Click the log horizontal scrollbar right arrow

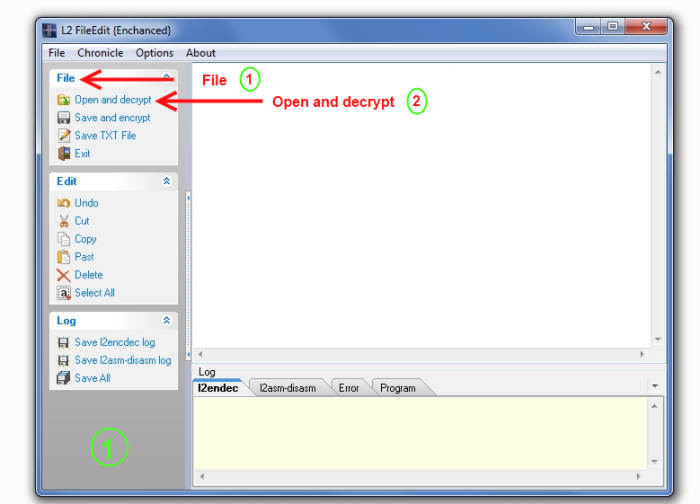[x=638, y=476]
